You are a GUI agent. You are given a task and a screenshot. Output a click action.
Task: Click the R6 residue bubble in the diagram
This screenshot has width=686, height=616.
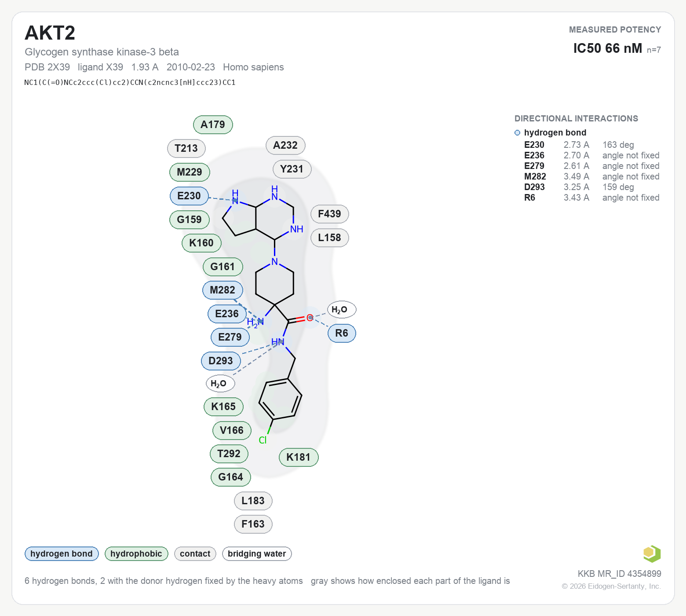pyautogui.click(x=342, y=333)
